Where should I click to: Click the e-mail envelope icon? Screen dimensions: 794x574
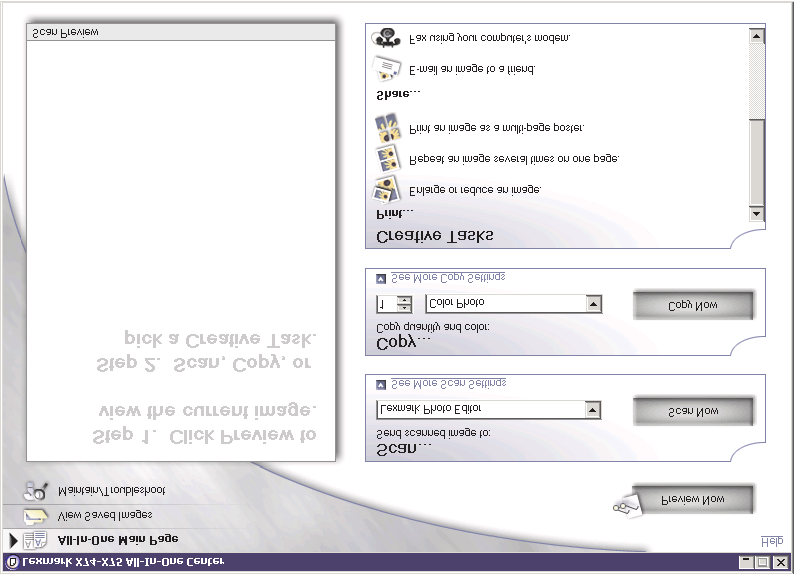pyautogui.click(x=386, y=68)
